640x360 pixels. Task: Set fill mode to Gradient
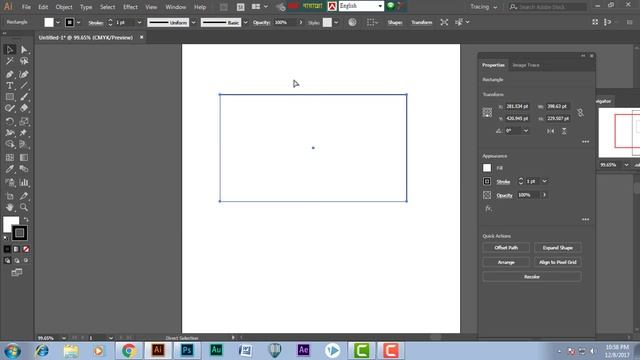click(x=16, y=249)
